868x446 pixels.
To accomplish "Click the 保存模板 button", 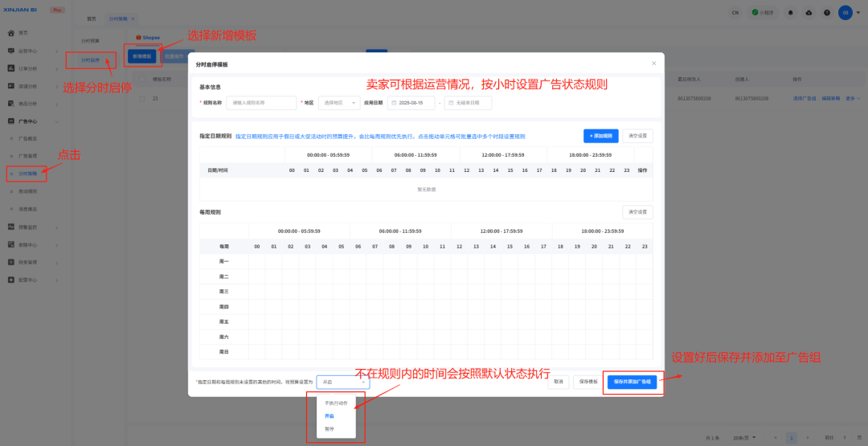I will (x=588, y=383).
